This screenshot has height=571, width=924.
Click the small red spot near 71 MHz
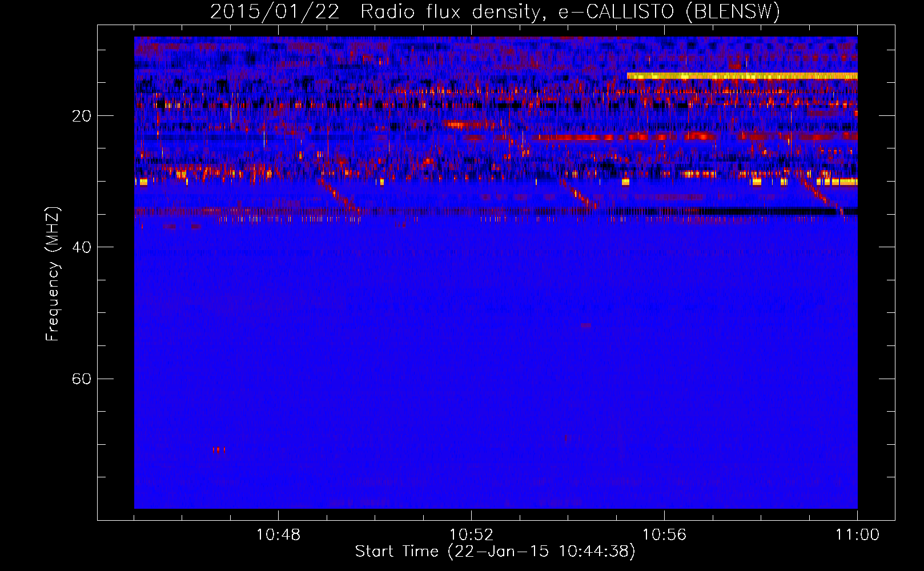pos(219,450)
